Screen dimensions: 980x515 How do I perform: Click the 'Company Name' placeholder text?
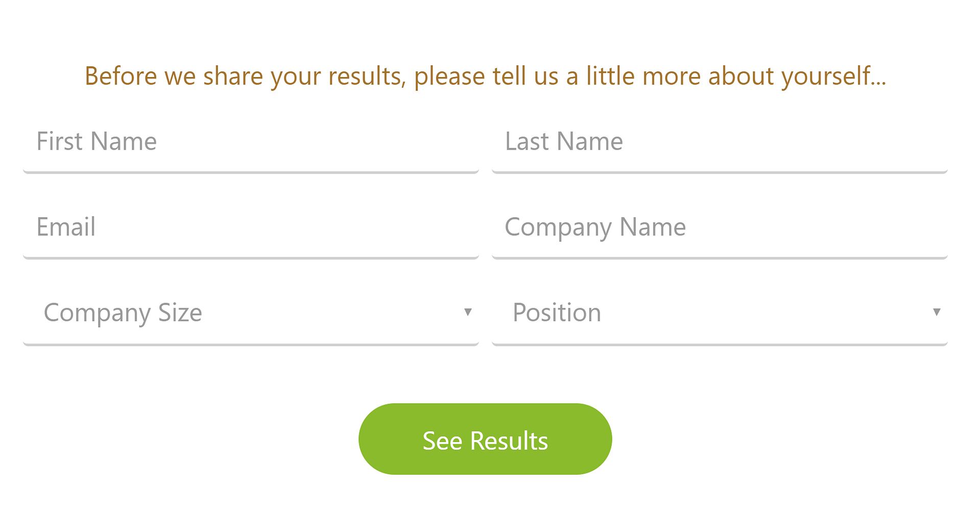595,227
